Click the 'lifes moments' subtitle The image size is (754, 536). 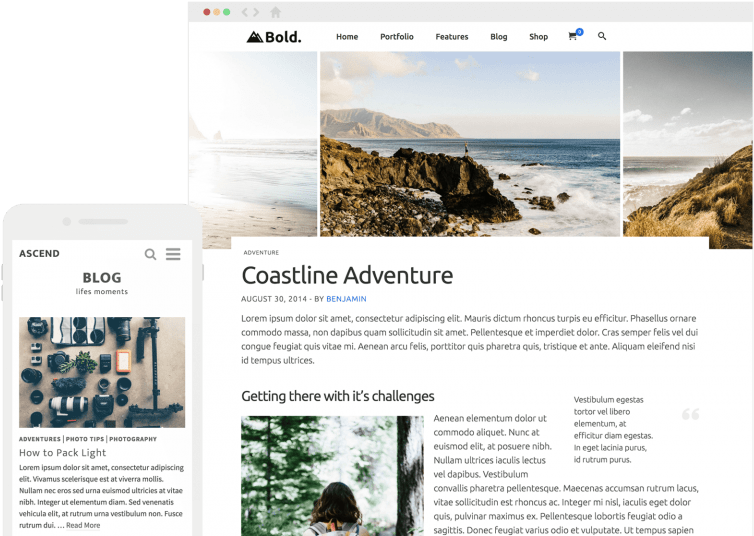tap(102, 291)
